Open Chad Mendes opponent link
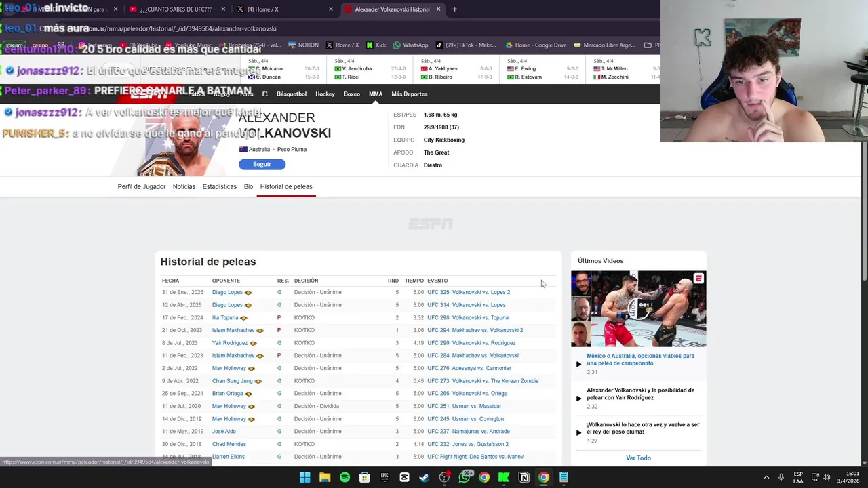This screenshot has width=868, height=488. (229, 444)
